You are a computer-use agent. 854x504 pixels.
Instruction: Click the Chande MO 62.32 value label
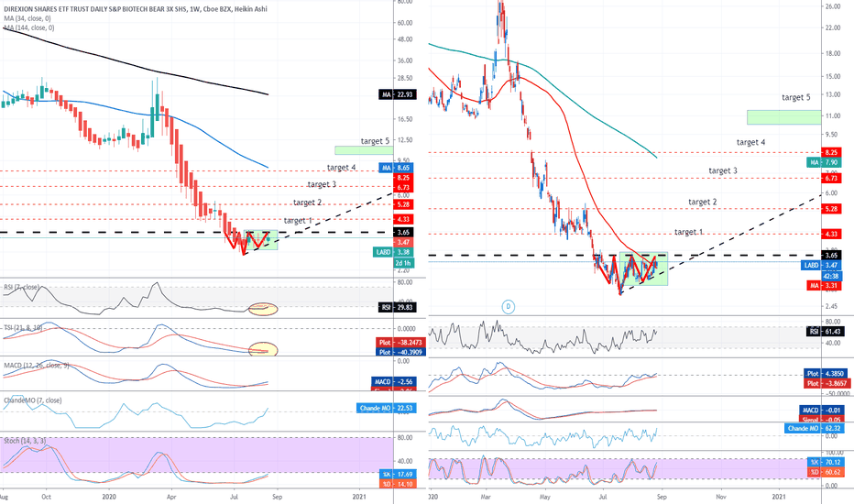point(815,428)
